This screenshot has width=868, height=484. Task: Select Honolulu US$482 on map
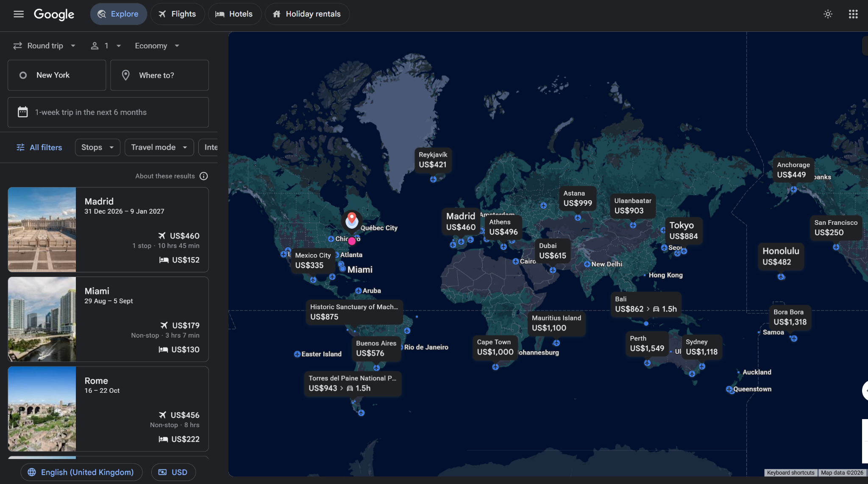[781, 256]
